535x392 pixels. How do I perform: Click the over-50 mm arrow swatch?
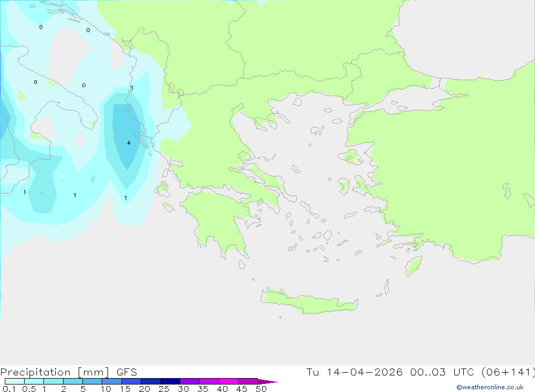pos(267,382)
